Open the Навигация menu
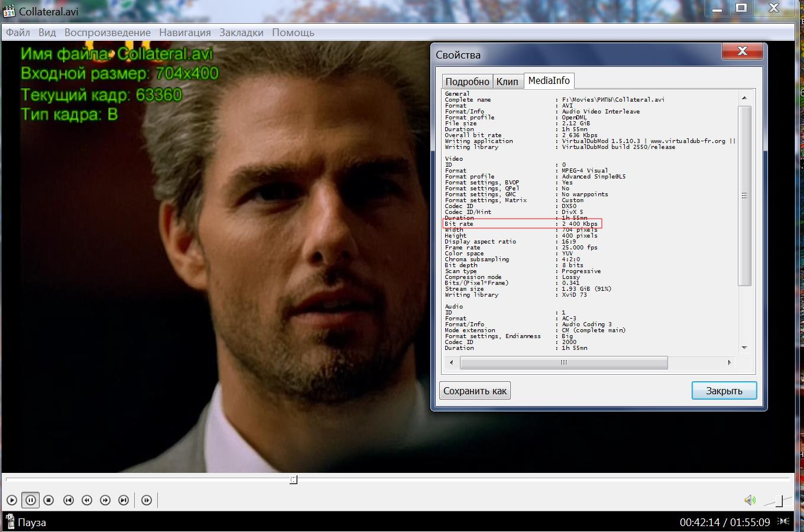The image size is (804, 532). (185, 33)
